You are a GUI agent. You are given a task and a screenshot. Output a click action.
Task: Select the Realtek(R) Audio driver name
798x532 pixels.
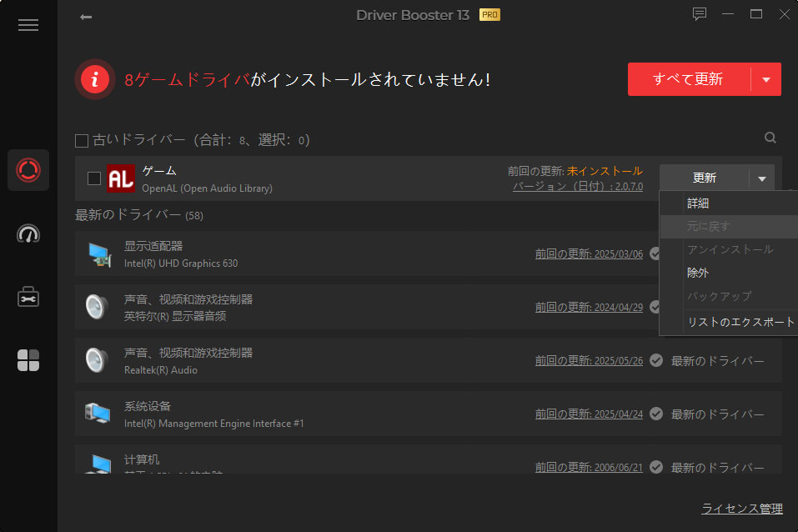click(x=161, y=370)
